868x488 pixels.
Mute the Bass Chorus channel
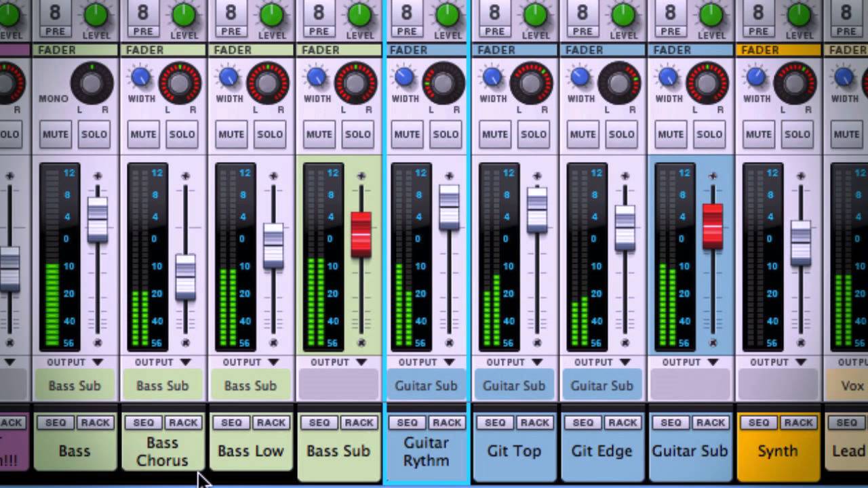(x=143, y=134)
